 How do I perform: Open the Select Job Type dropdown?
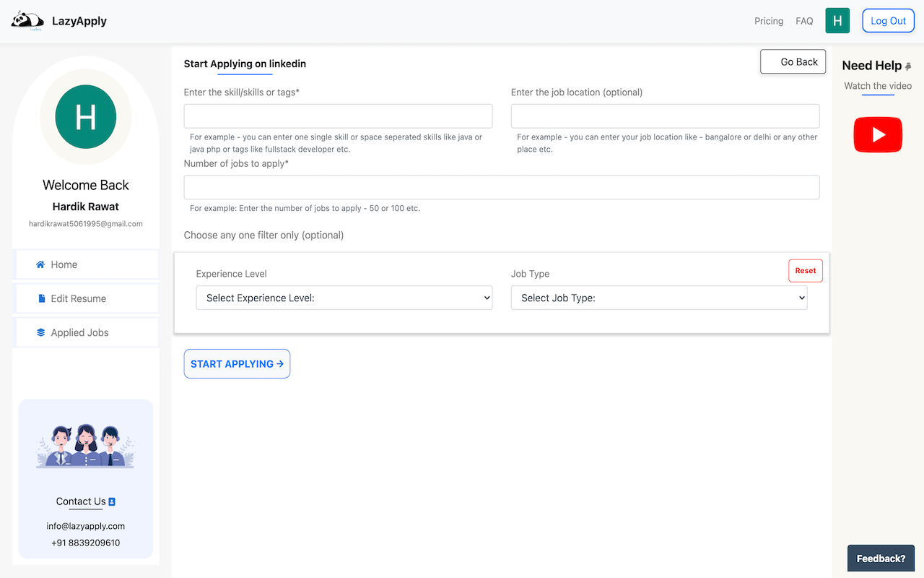(x=658, y=298)
